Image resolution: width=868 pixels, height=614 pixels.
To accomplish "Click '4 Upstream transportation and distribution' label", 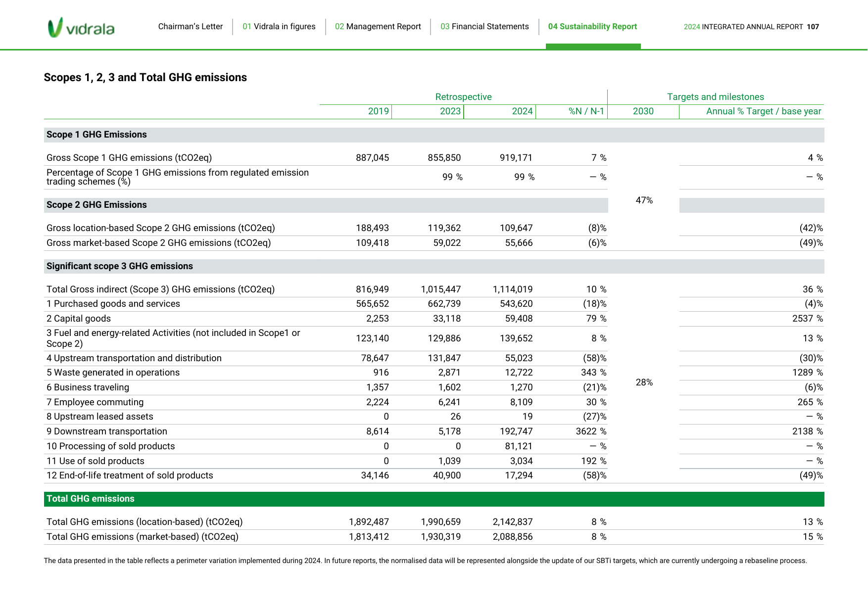I will (x=134, y=358).
